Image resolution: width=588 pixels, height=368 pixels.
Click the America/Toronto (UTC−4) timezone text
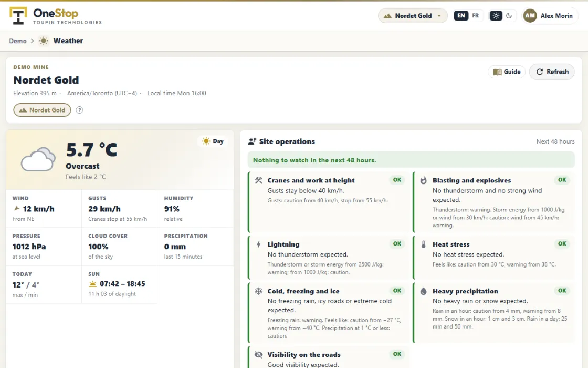[102, 93]
